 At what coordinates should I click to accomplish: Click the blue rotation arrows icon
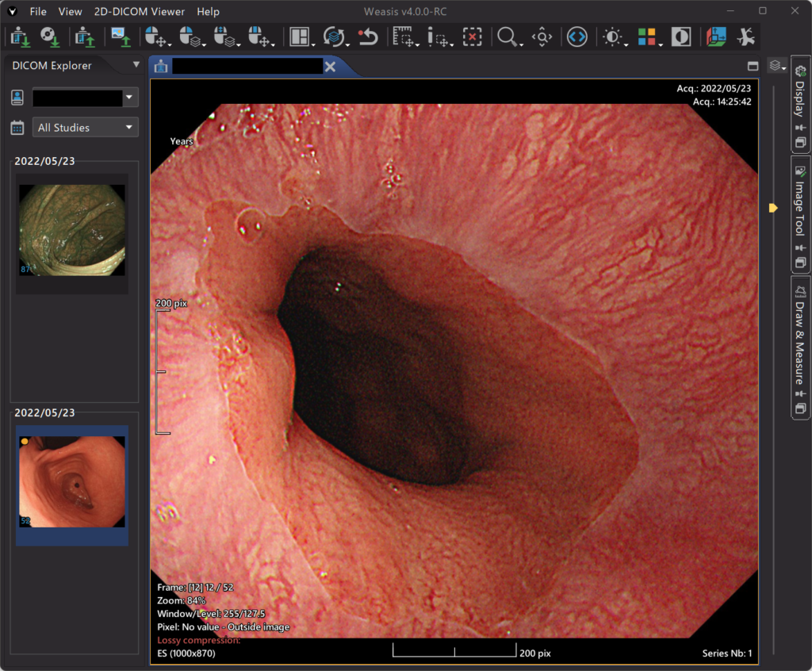[x=577, y=37]
